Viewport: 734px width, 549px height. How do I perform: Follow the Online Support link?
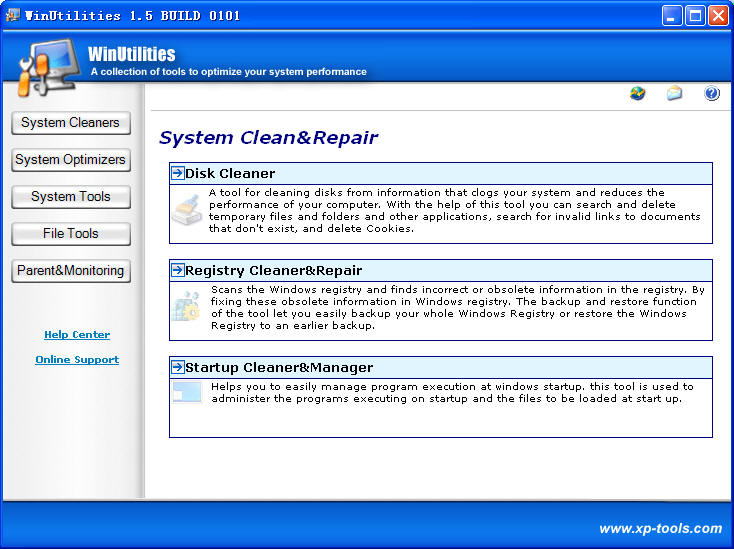click(77, 359)
